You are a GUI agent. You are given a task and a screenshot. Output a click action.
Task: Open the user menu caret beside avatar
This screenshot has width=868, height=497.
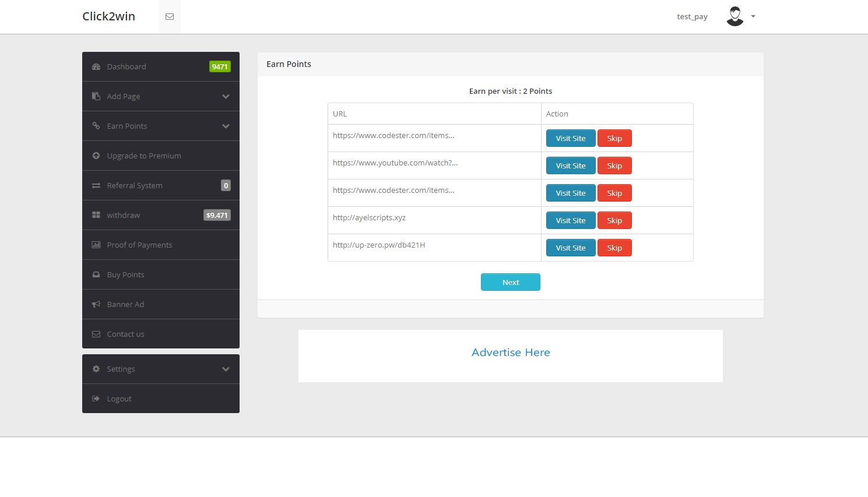753,16
